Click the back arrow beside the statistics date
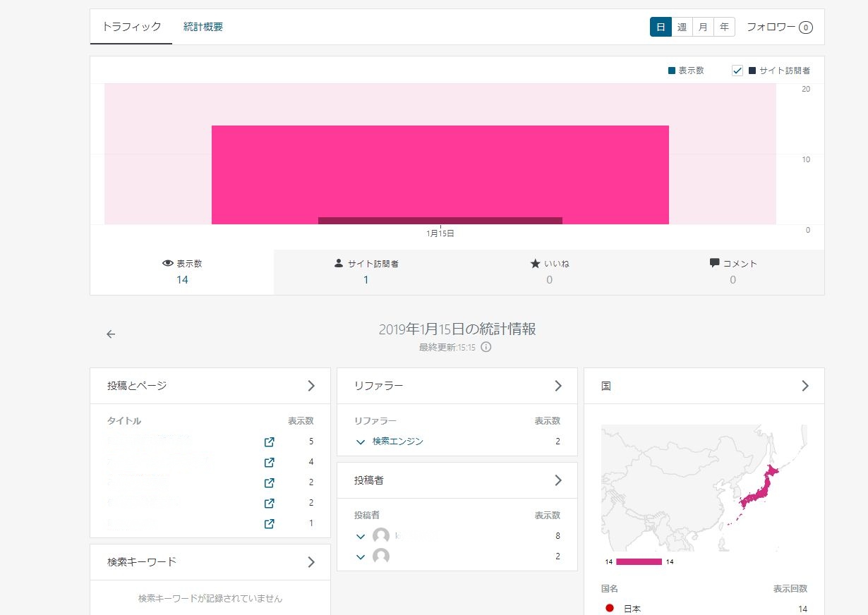The image size is (868, 615). coord(111,334)
